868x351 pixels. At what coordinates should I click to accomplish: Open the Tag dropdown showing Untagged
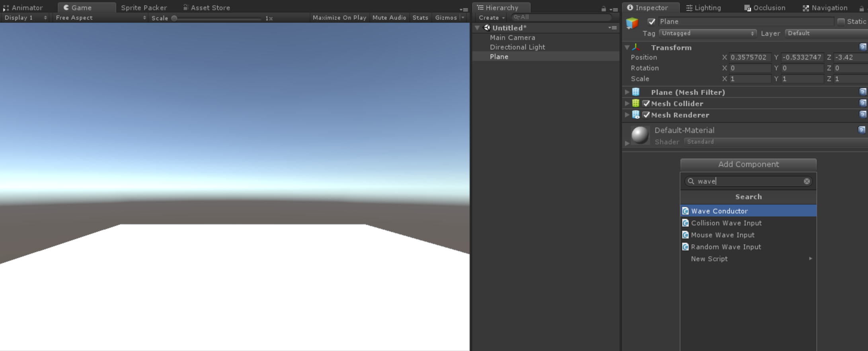[x=707, y=33]
